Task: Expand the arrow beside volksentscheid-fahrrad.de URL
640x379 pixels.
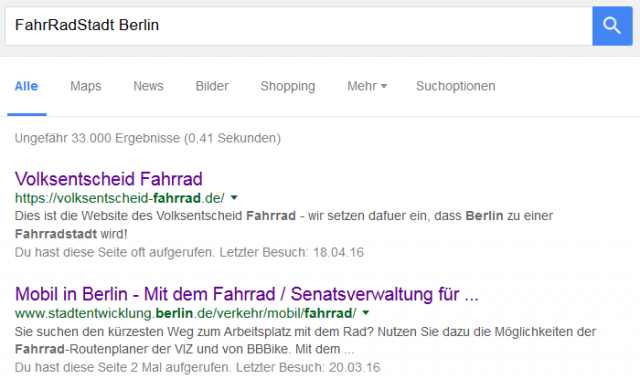Action: point(234,198)
